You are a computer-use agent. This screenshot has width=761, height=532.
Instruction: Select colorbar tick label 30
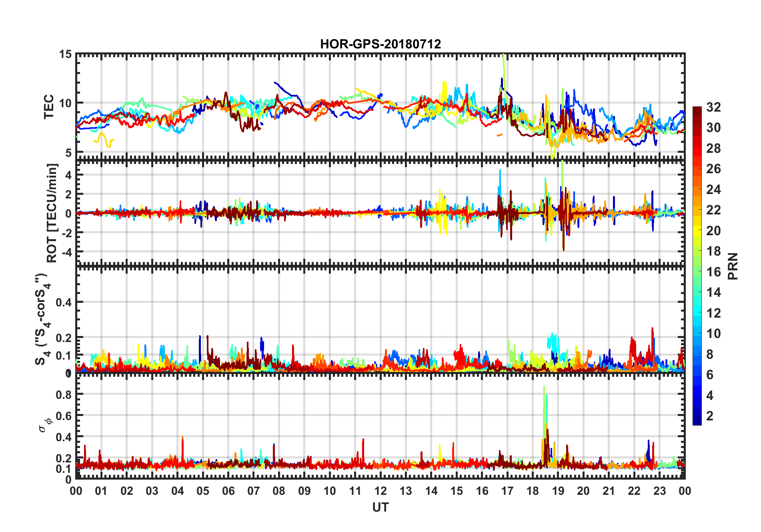pyautogui.click(x=714, y=128)
